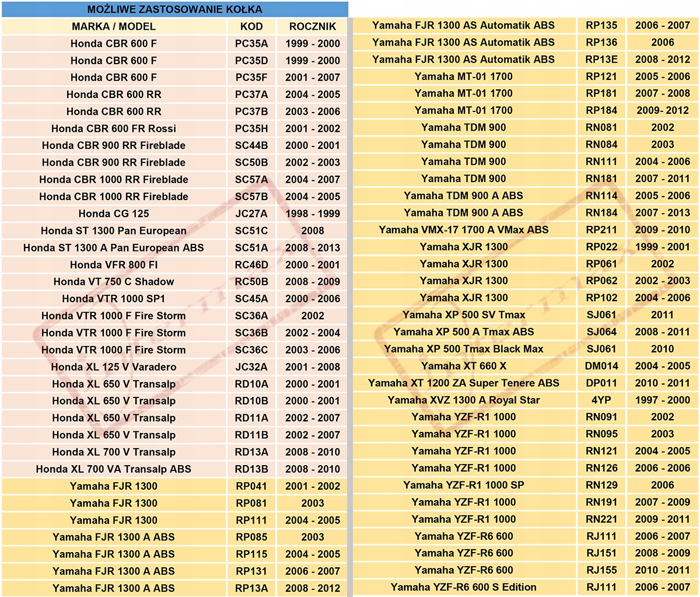Click code cell DP011
The height and width of the screenshot is (597, 700).
(x=601, y=383)
